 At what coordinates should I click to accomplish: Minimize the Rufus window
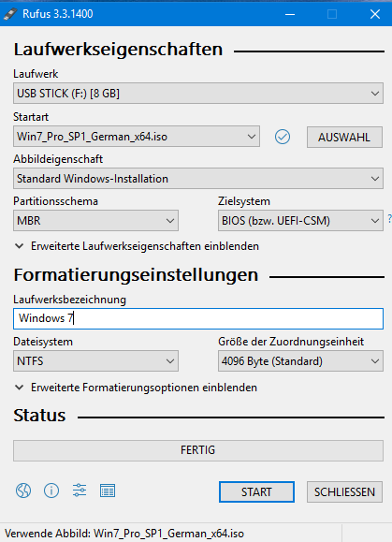[x=290, y=14]
